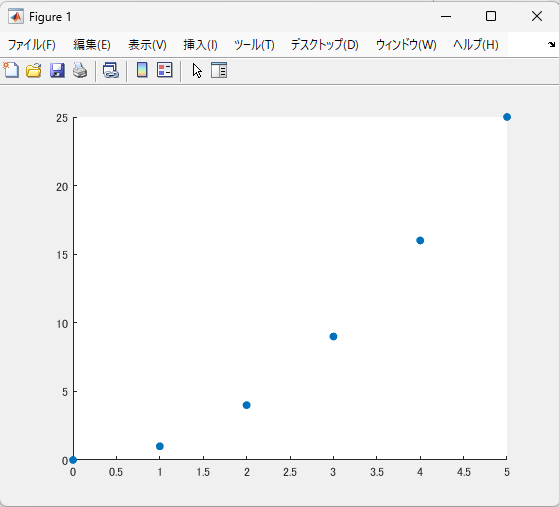The image size is (559, 507).
Task: Open the 挿入(I) menu
Action: click(x=200, y=45)
